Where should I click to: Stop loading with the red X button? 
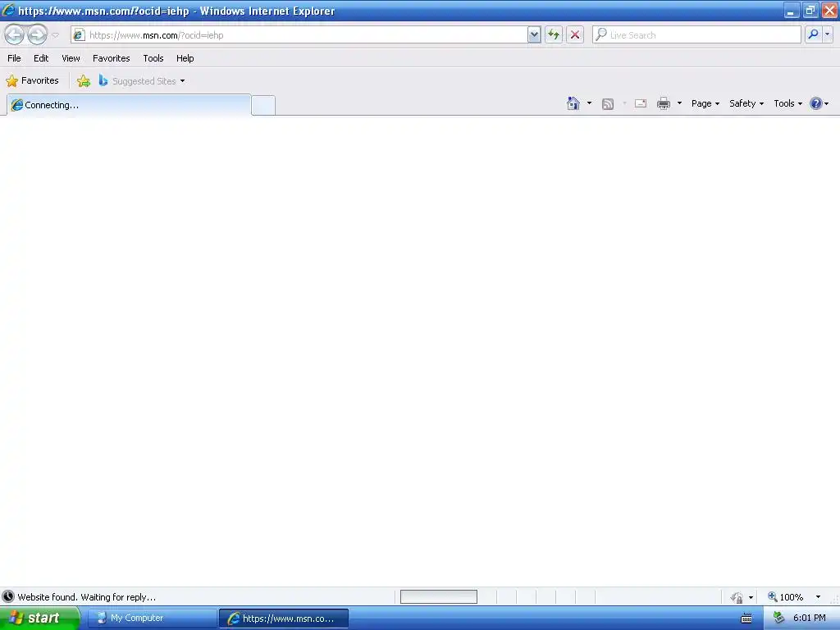click(575, 34)
